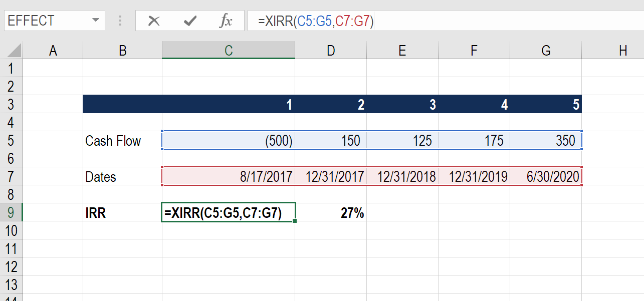
Task: Confirm the formula with the checkmark icon
Action: [x=189, y=21]
